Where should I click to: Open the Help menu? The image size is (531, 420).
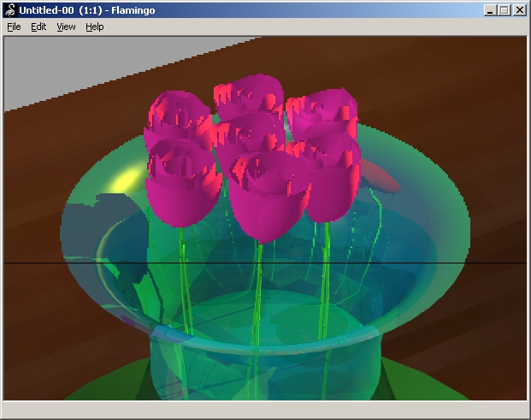tap(94, 27)
